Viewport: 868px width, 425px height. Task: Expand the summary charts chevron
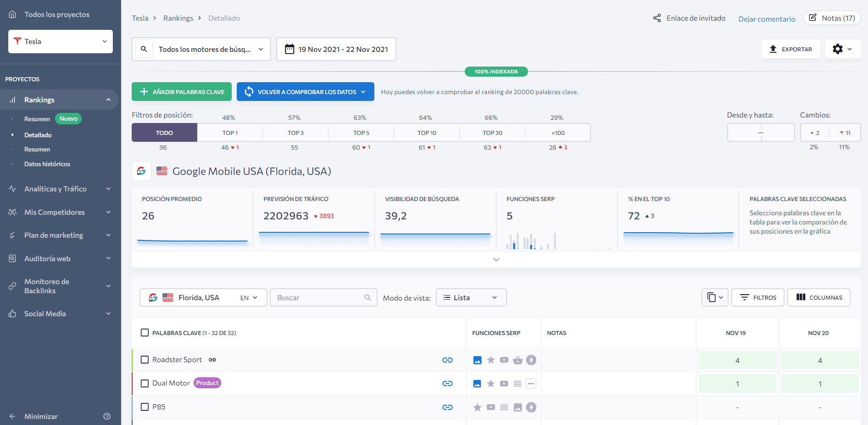(x=496, y=259)
